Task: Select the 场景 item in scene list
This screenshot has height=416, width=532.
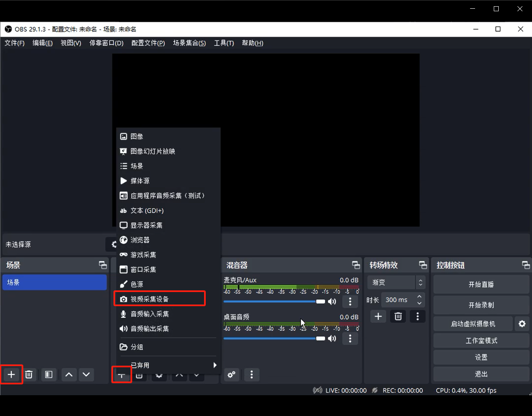Action: click(54, 282)
